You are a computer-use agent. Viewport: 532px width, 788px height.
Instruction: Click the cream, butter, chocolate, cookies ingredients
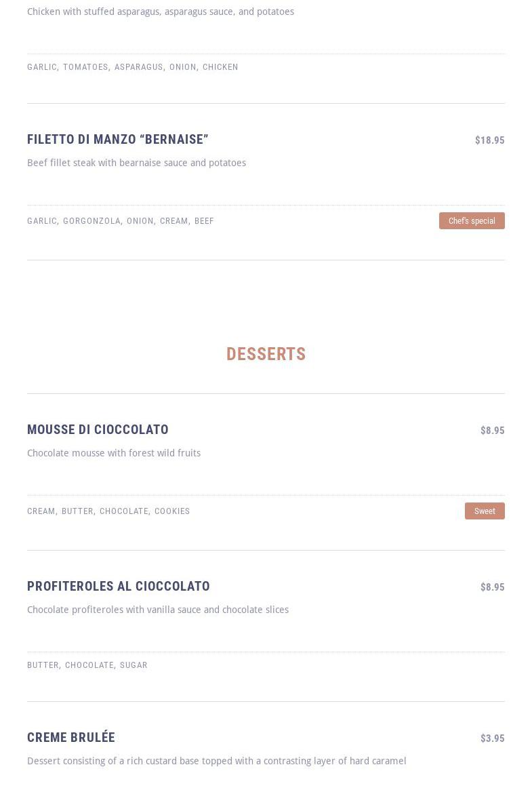point(108,511)
